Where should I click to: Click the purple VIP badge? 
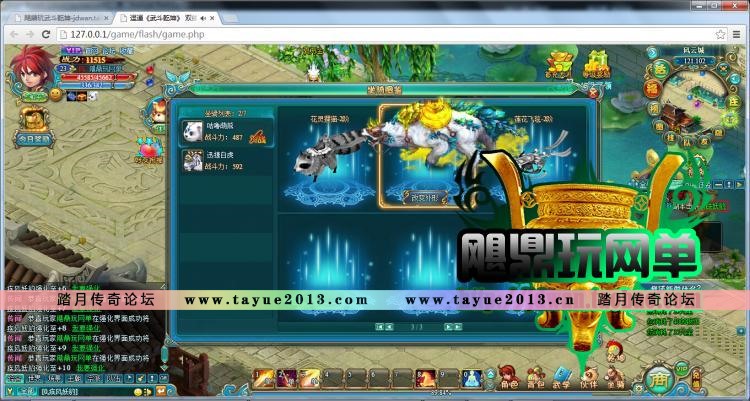point(73,50)
